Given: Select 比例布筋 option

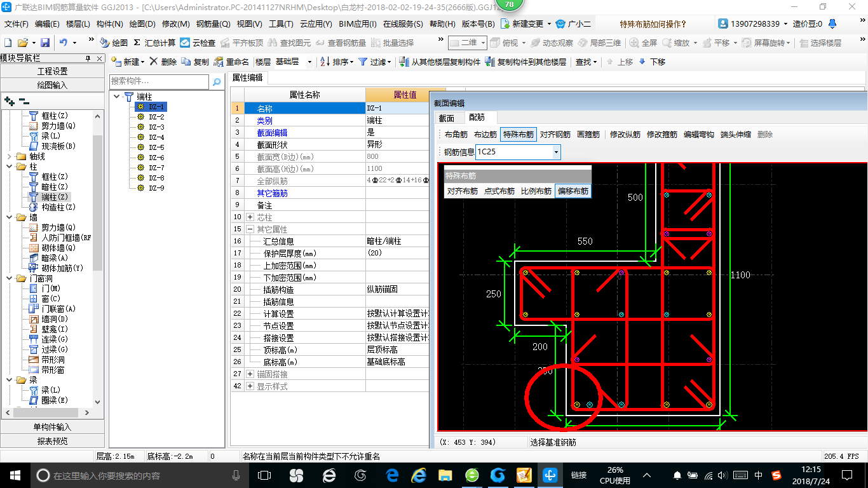Looking at the screenshot, I should coord(536,191).
